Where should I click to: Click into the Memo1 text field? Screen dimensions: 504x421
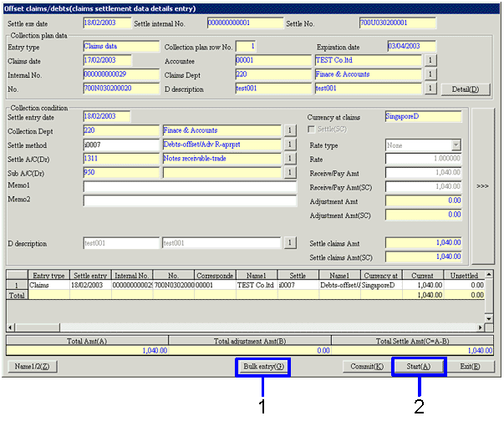coord(190,187)
